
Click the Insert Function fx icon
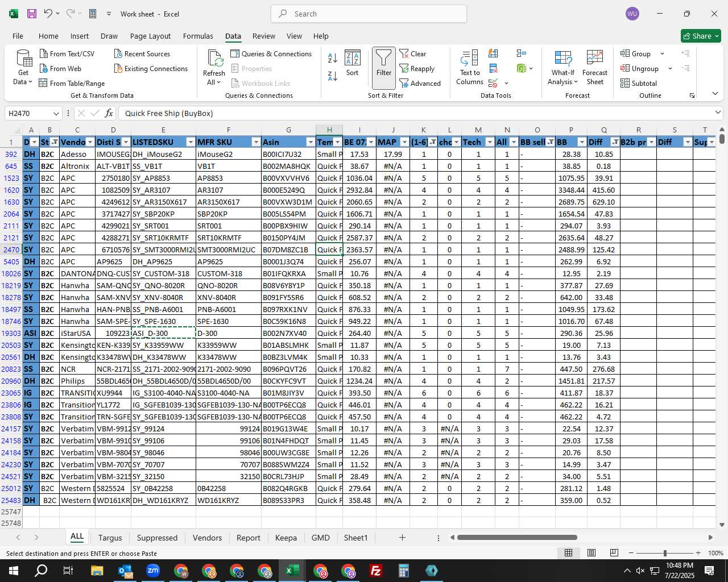(109, 113)
